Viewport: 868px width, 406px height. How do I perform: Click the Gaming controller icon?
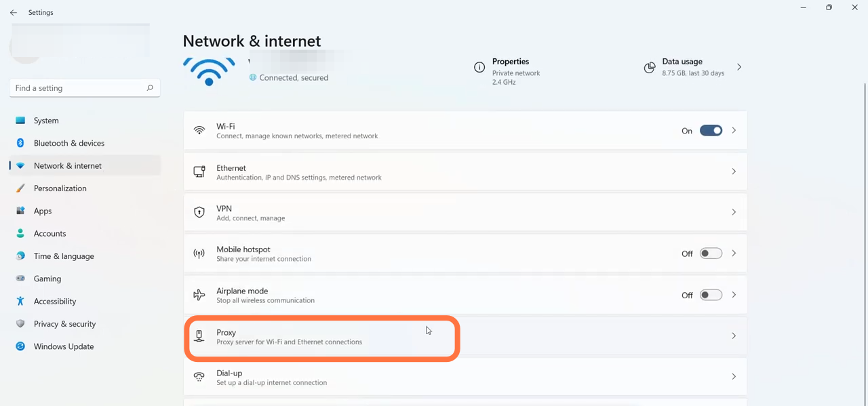[20, 279]
